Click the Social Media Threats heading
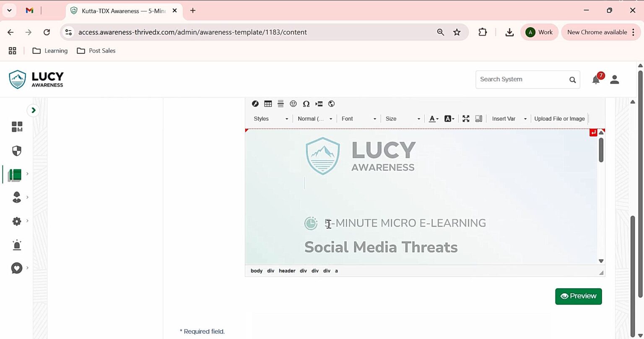The image size is (644, 339). [x=381, y=247]
